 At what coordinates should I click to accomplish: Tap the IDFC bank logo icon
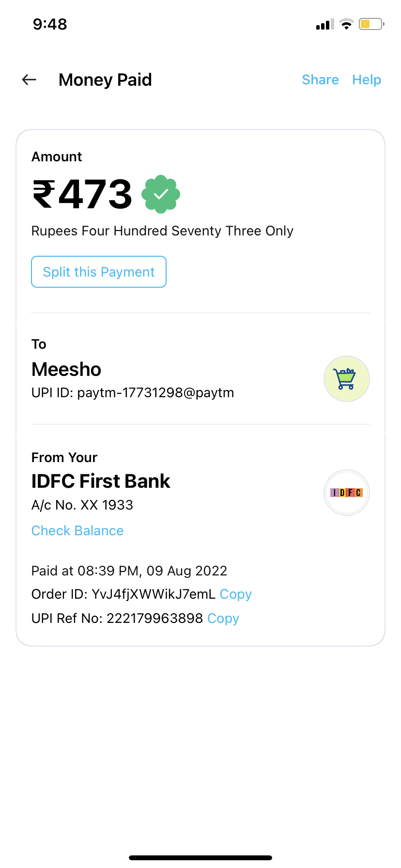pyautogui.click(x=346, y=493)
